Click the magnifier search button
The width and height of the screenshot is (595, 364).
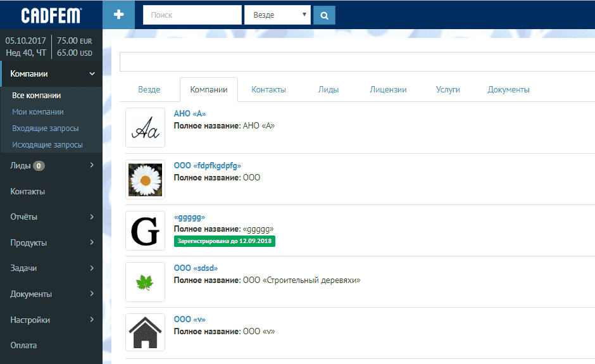(x=324, y=15)
